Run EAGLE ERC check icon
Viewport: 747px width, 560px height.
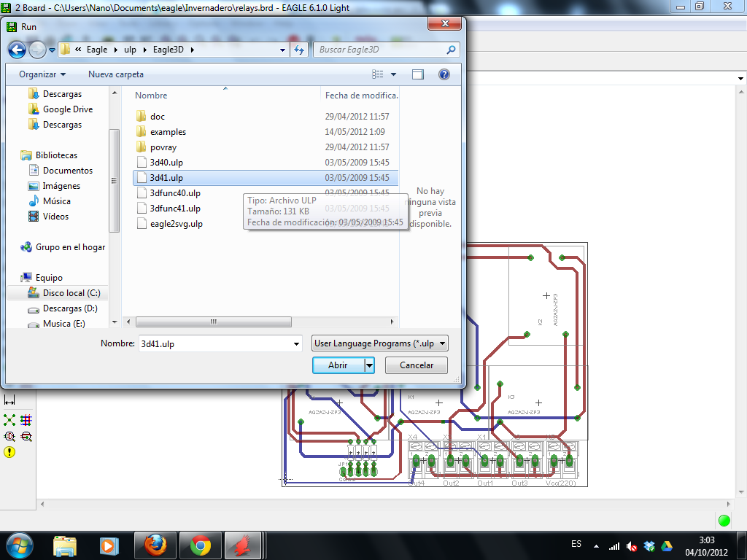click(9, 436)
